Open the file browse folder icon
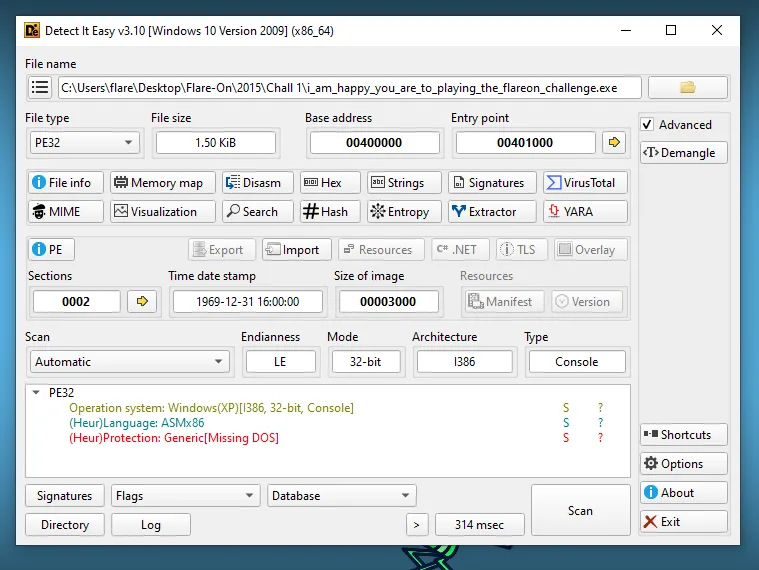 pyautogui.click(x=687, y=88)
